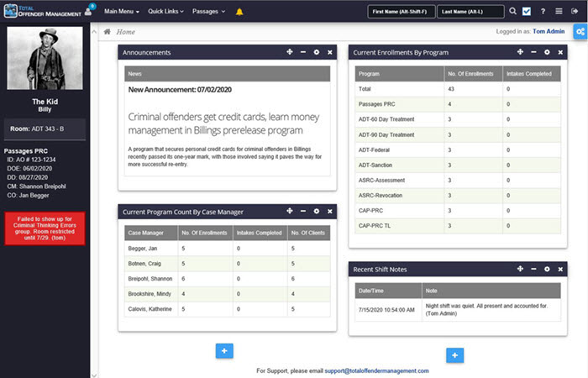
Task: Click the blue plus button under left column
Action: pos(224,350)
